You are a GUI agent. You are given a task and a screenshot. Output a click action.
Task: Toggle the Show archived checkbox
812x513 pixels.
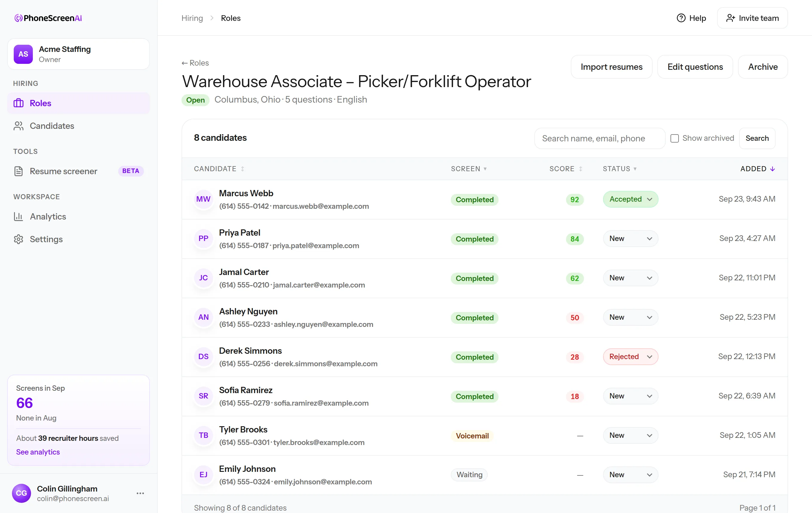(674, 138)
